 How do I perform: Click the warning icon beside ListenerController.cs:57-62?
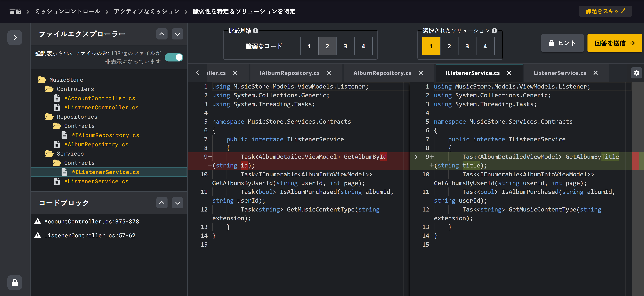click(x=38, y=236)
